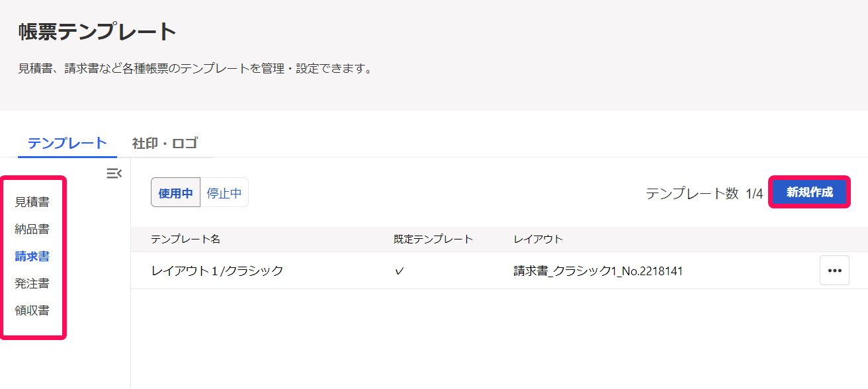868x389 pixels.
Task: Click layout name 請求書_クラシック1_No.2218141
Action: pyautogui.click(x=598, y=271)
